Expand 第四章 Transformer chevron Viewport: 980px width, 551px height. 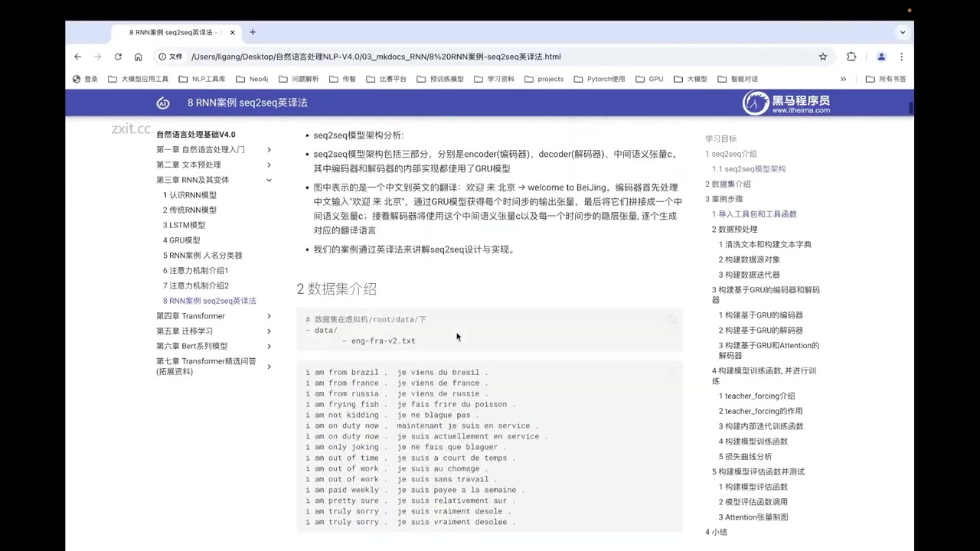pos(269,316)
